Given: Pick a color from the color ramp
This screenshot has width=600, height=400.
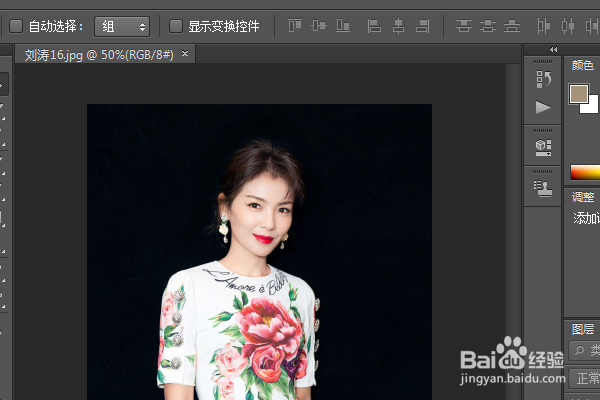Looking at the screenshot, I should coord(585,173).
